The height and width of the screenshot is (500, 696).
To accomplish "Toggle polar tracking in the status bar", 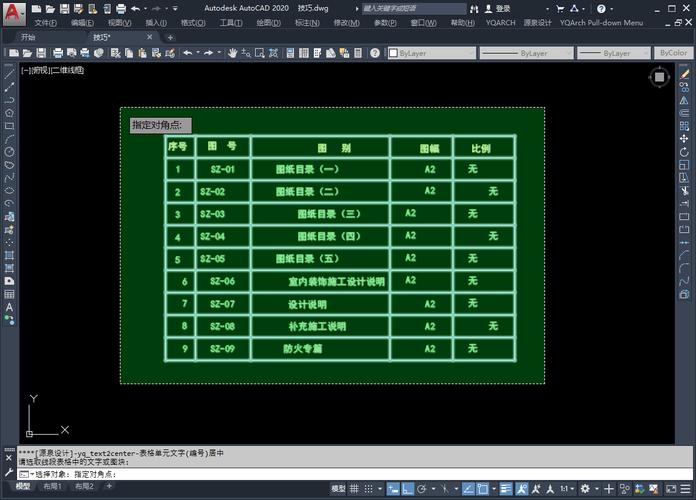I will [422, 489].
